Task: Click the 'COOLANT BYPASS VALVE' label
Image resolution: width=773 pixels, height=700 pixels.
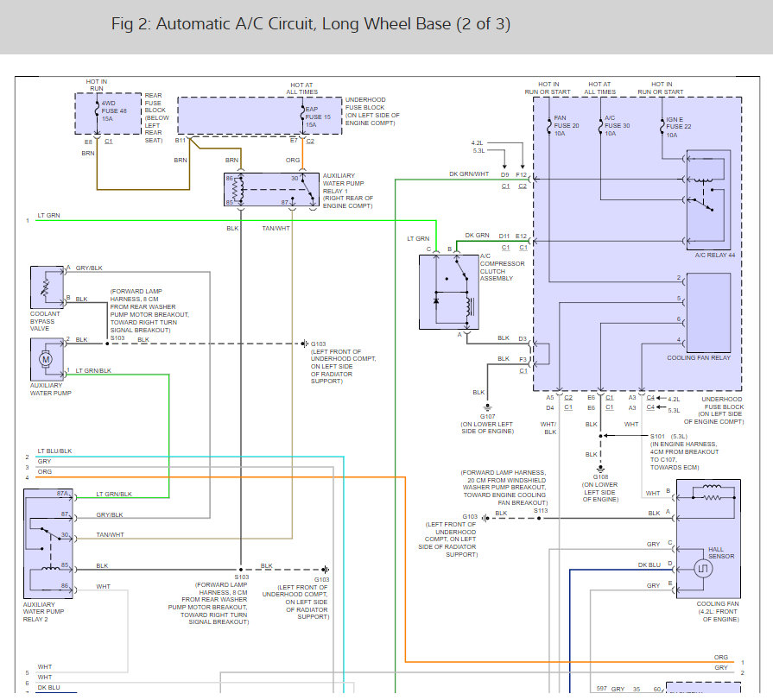Action: pyautogui.click(x=45, y=321)
